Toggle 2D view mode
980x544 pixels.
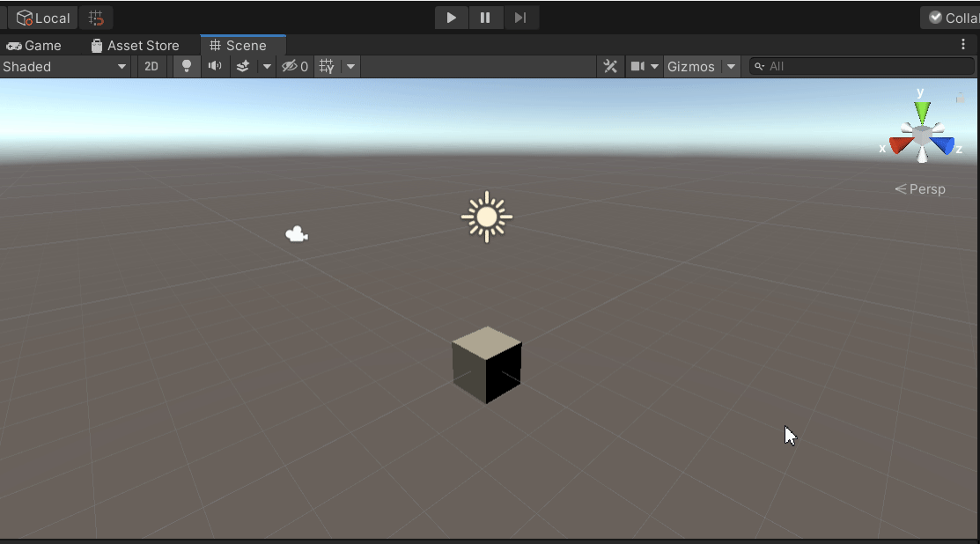tap(151, 66)
